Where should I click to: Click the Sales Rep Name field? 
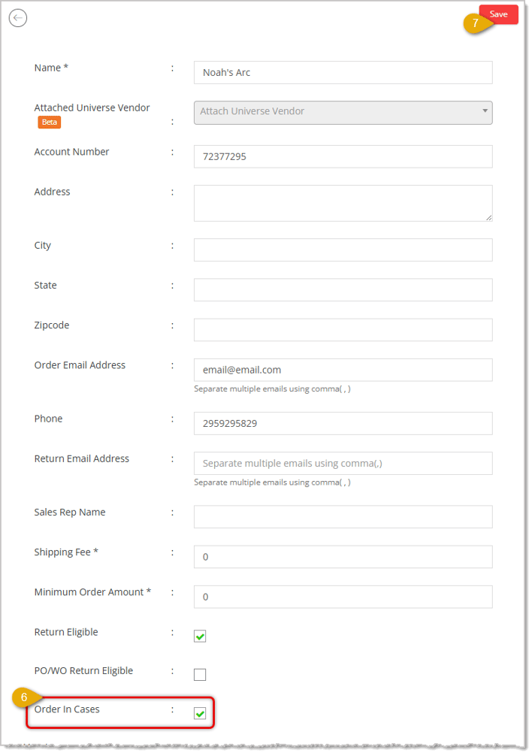pos(343,517)
